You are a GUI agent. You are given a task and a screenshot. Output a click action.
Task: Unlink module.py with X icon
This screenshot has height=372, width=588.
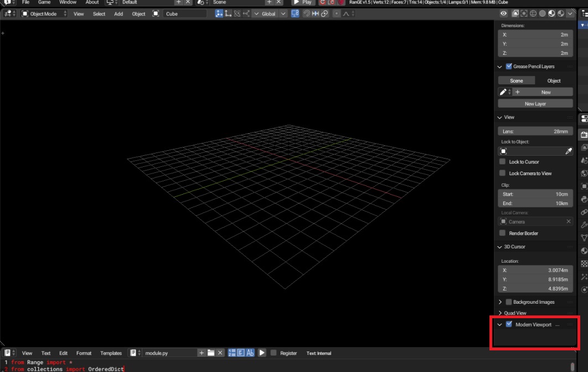(220, 353)
